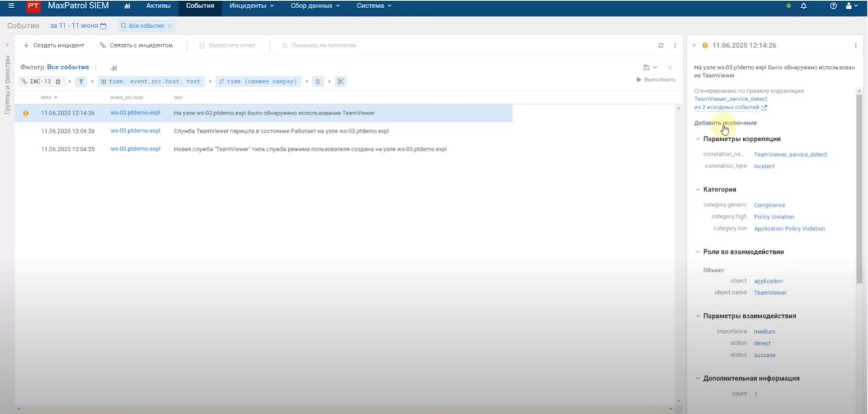Clear the filter with X icon
Image resolution: width=868 pixels, height=414 pixels.
tap(669, 67)
